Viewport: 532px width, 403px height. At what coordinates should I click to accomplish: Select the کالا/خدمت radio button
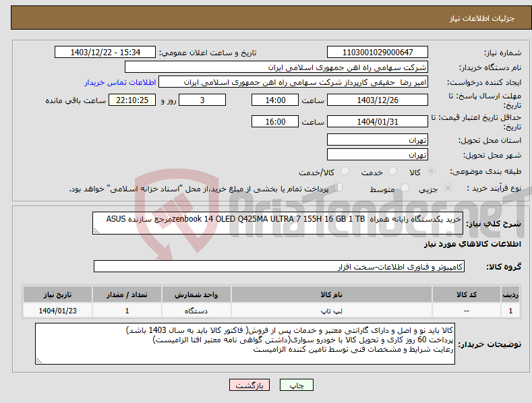[345, 171]
